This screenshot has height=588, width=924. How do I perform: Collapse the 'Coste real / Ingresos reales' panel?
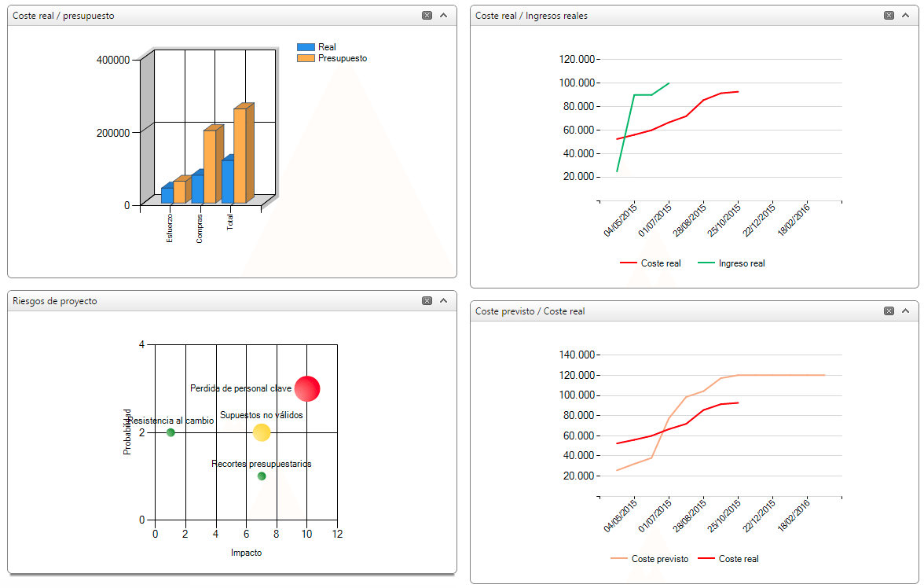pyautogui.click(x=905, y=16)
